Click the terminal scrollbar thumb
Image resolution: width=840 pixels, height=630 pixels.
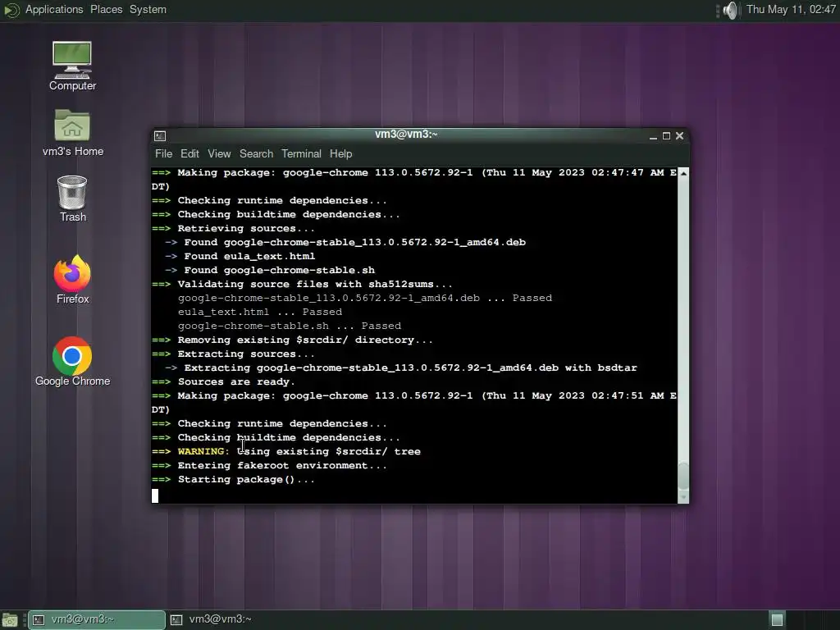tap(683, 476)
